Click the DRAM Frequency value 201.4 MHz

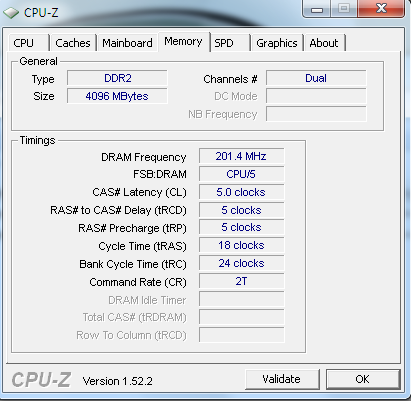(242, 156)
